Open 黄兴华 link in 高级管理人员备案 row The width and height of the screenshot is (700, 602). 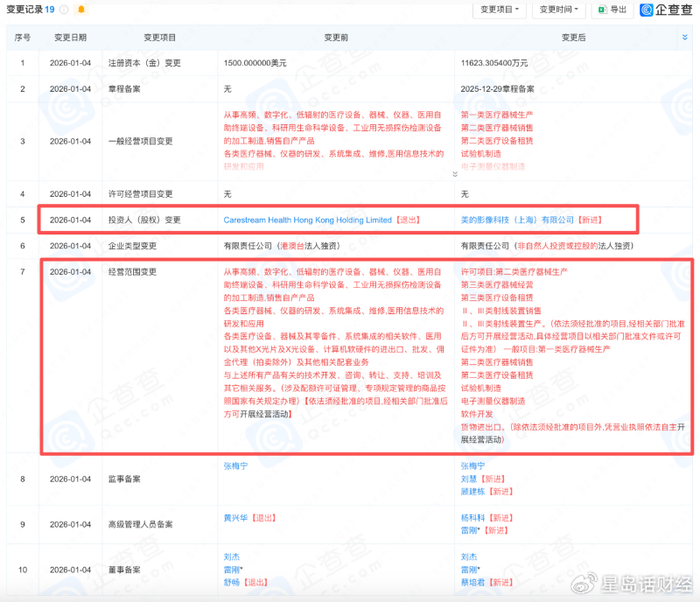[x=236, y=518]
